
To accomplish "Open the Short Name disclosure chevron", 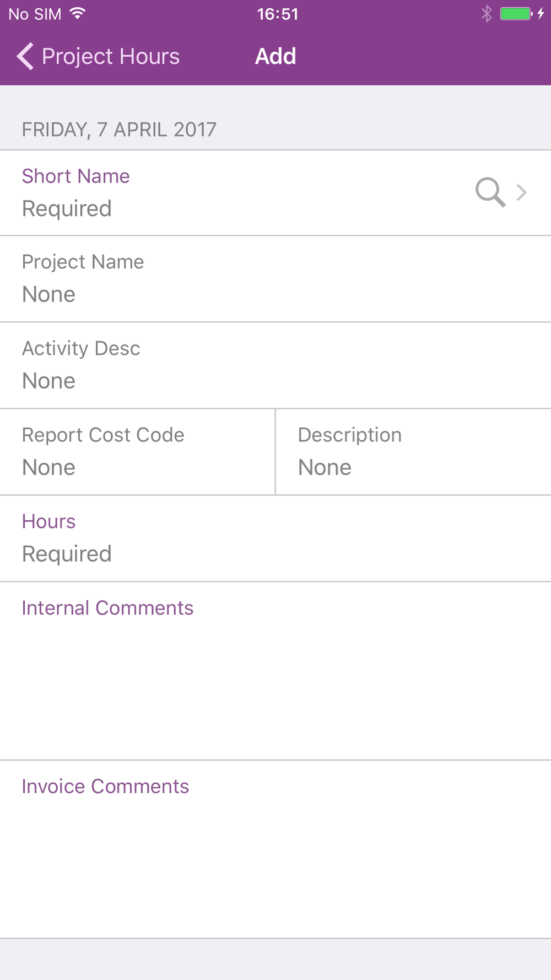I will [521, 192].
